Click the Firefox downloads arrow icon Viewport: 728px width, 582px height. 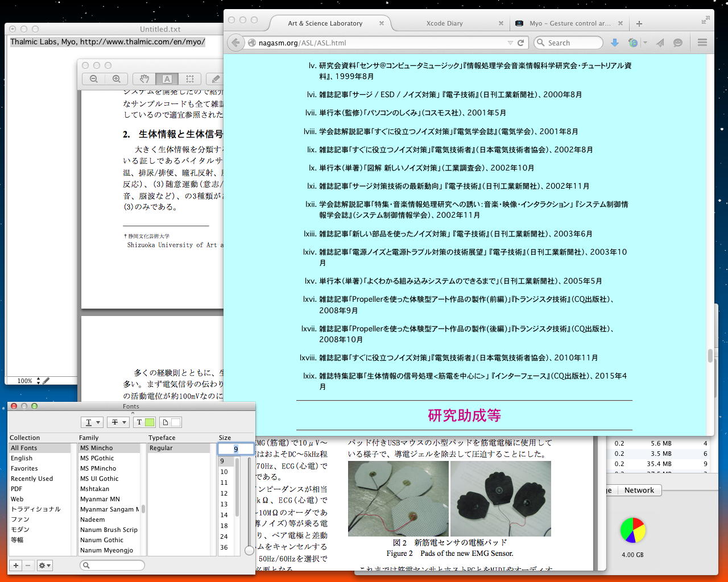click(615, 43)
